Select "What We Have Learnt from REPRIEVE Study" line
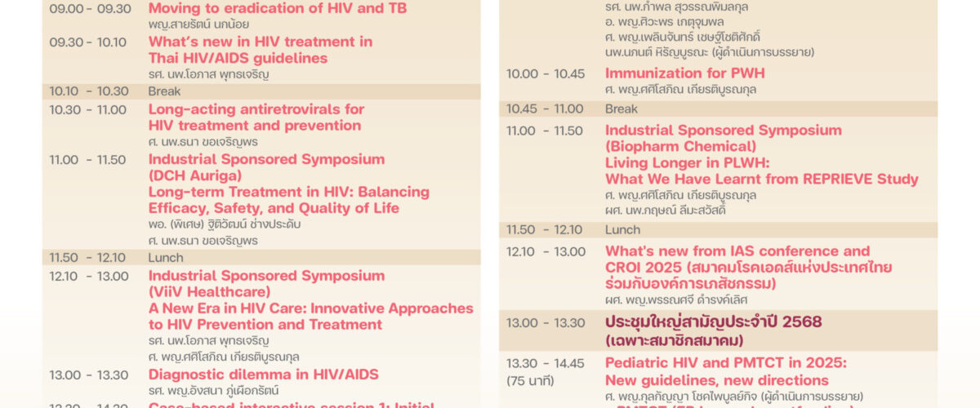 click(x=761, y=180)
